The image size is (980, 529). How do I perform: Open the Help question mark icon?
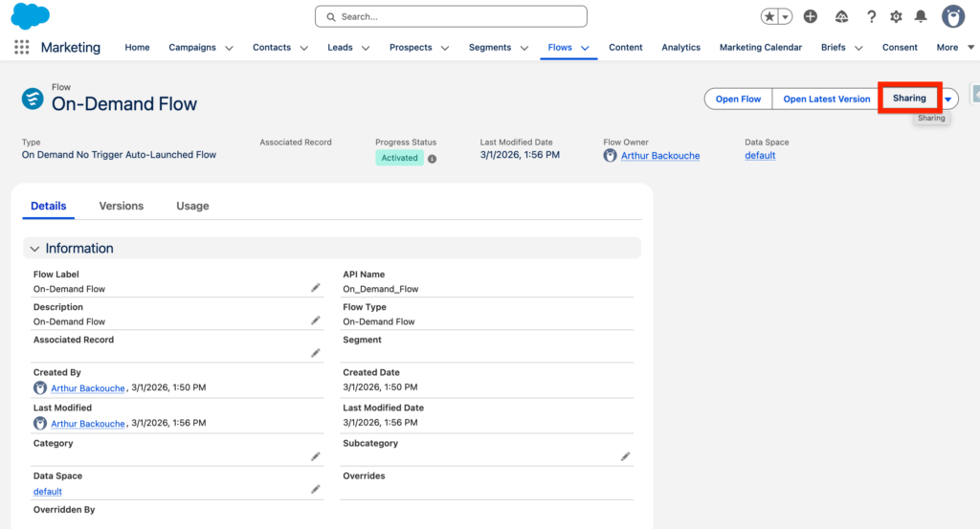tap(871, 16)
